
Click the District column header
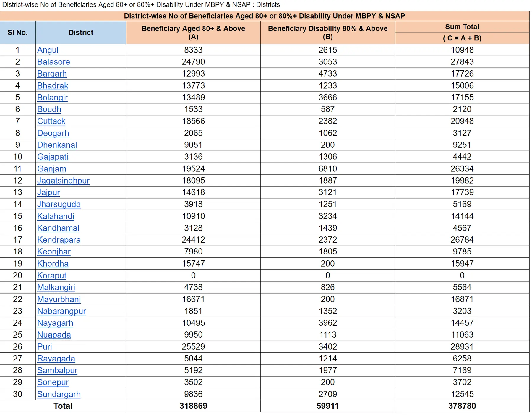(x=81, y=33)
